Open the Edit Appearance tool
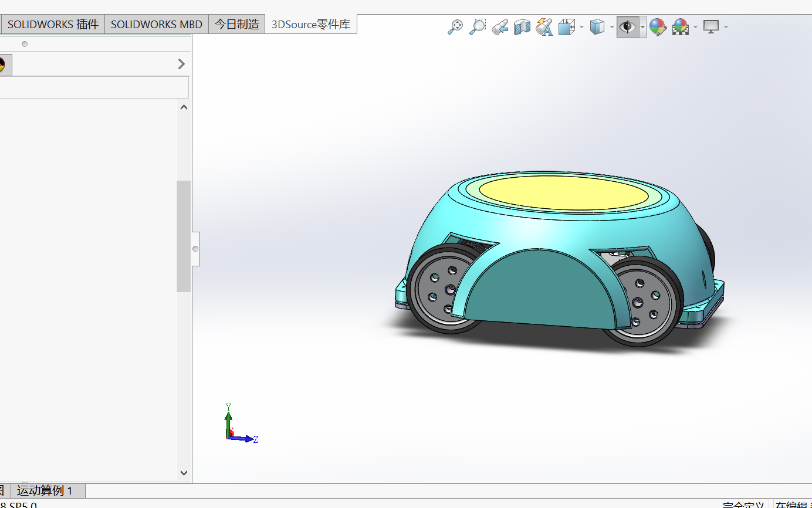The width and height of the screenshot is (812, 508). coord(658,27)
